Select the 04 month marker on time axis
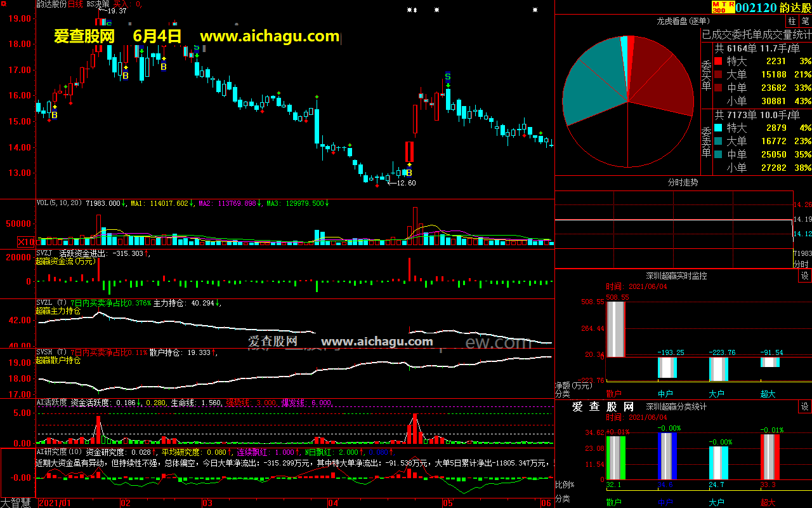This screenshot has height=508, width=812. coord(332,503)
